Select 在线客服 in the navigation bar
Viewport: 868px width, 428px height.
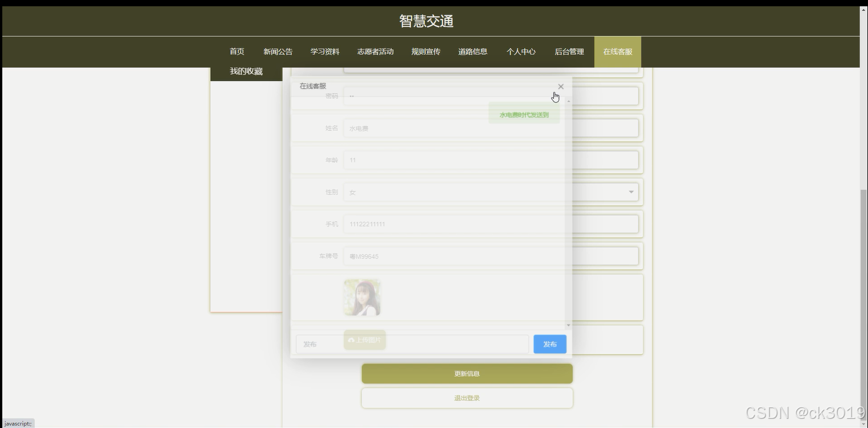[x=618, y=51]
